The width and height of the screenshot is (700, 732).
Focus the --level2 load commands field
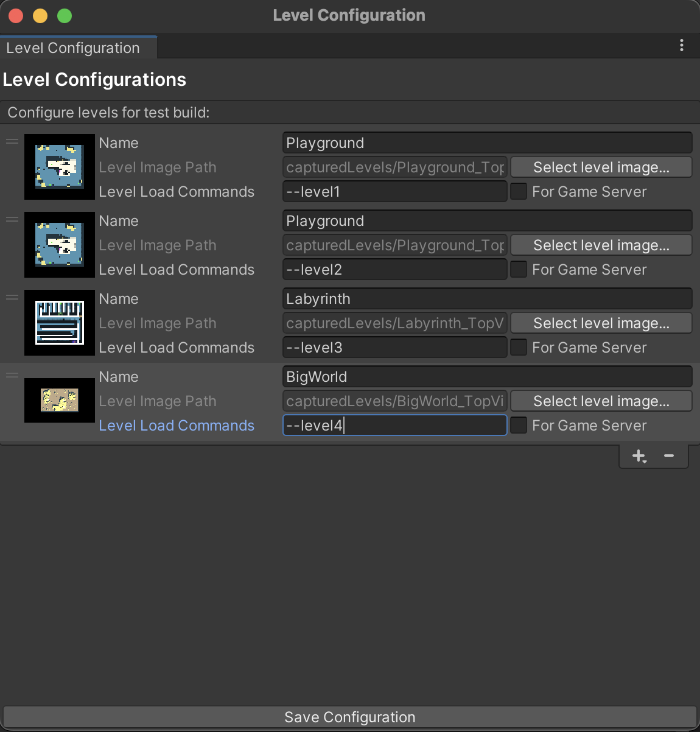[394, 270]
